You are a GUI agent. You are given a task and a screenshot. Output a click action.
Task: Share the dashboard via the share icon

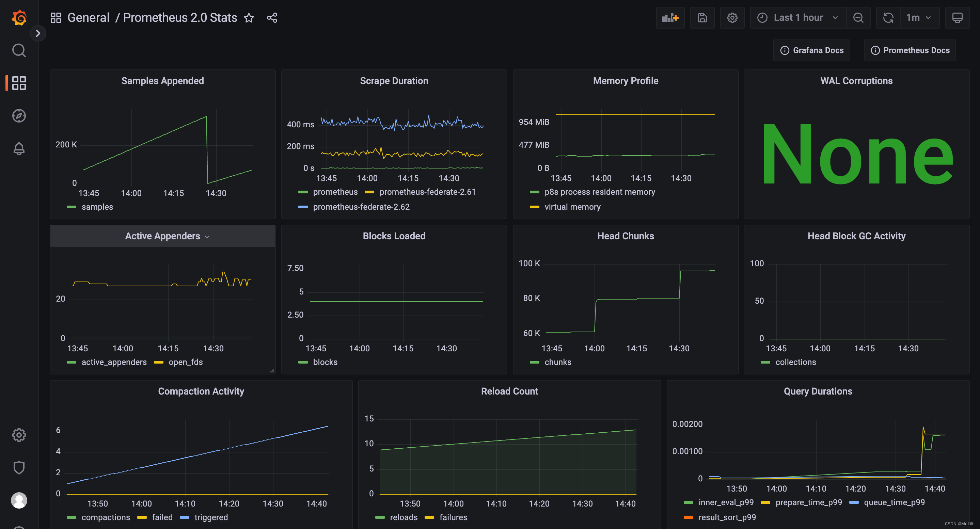[272, 17]
